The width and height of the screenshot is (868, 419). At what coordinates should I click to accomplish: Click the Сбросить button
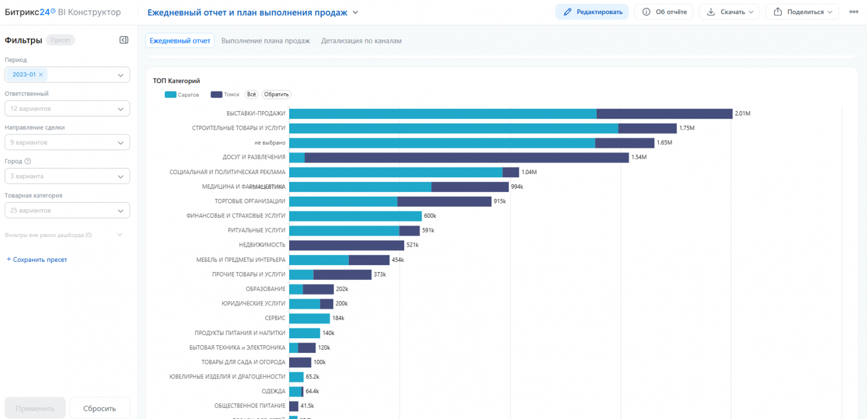click(x=99, y=408)
